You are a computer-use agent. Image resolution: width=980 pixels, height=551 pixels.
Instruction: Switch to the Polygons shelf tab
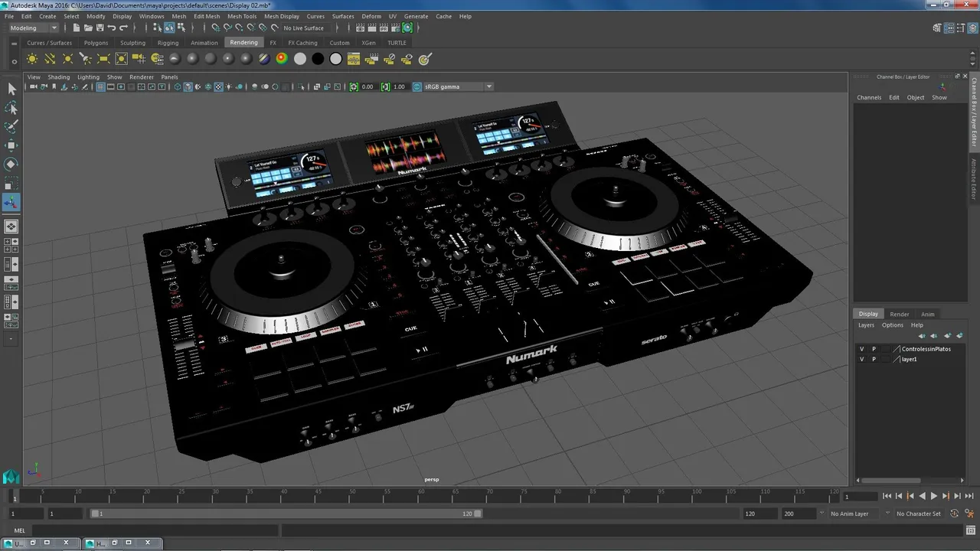pyautogui.click(x=96, y=43)
